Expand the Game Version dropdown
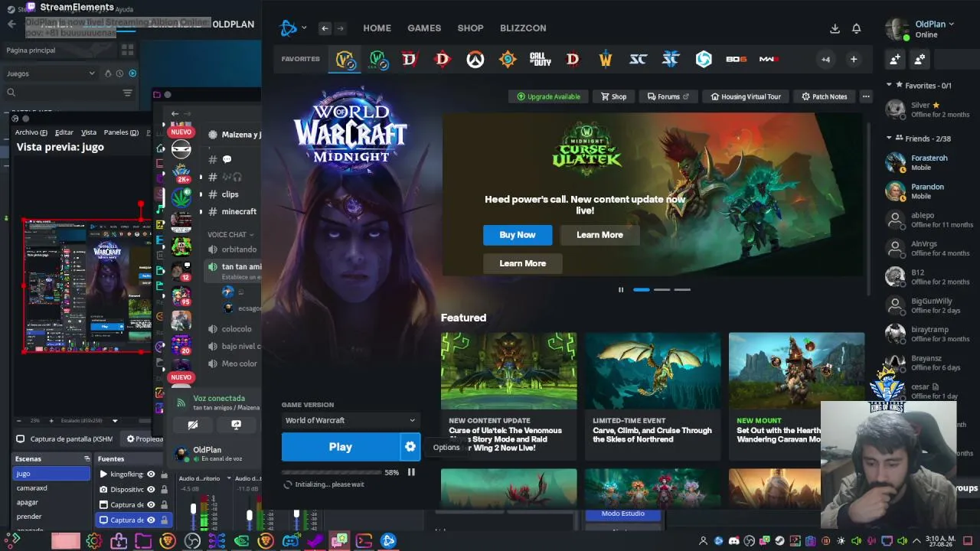Viewport: 980px width, 551px height. point(350,420)
